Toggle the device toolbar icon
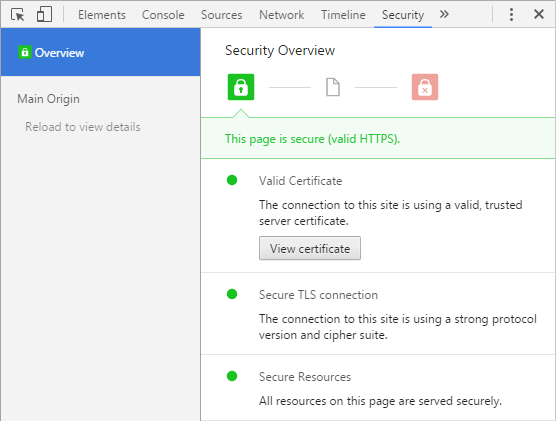Viewport: 556px width, 421px height. 44,15
